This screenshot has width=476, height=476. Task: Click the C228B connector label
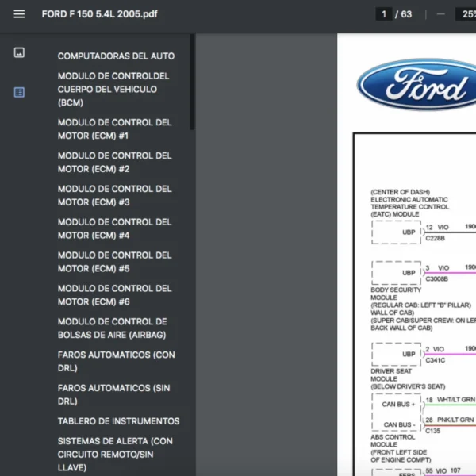coord(435,238)
